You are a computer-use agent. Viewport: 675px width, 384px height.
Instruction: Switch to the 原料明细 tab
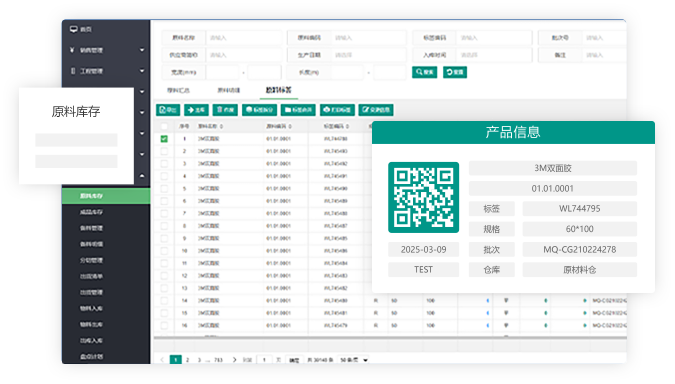point(229,90)
